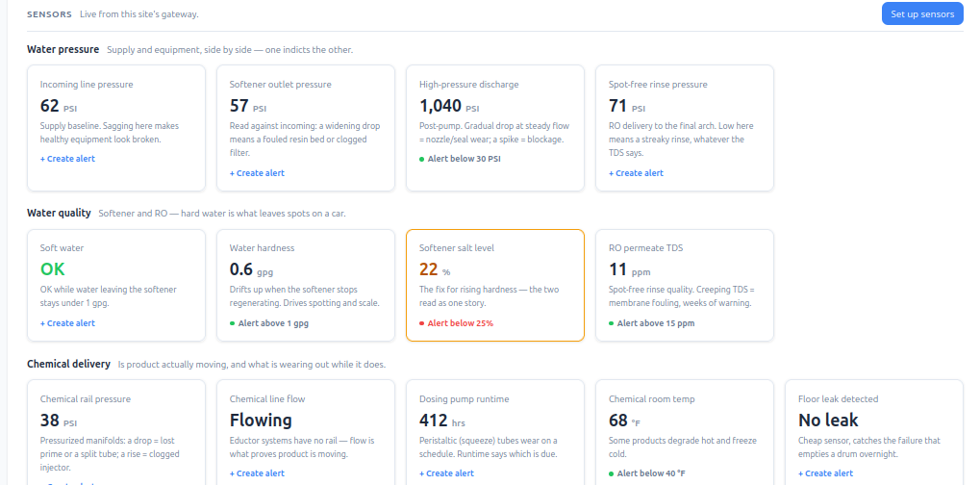
Task: Click the red status dot on Softener salt alert
Action: pos(422,323)
